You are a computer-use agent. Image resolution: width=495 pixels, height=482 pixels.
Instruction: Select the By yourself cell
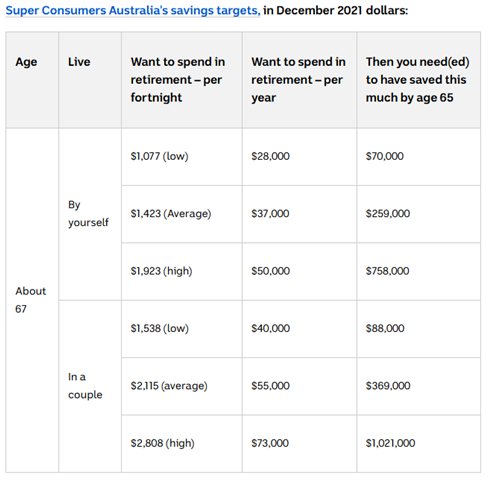(x=88, y=213)
